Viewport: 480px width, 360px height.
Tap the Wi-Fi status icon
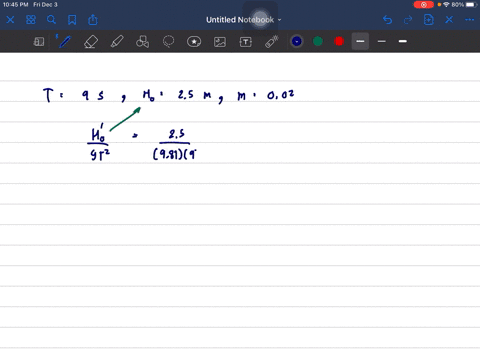(x=446, y=5)
